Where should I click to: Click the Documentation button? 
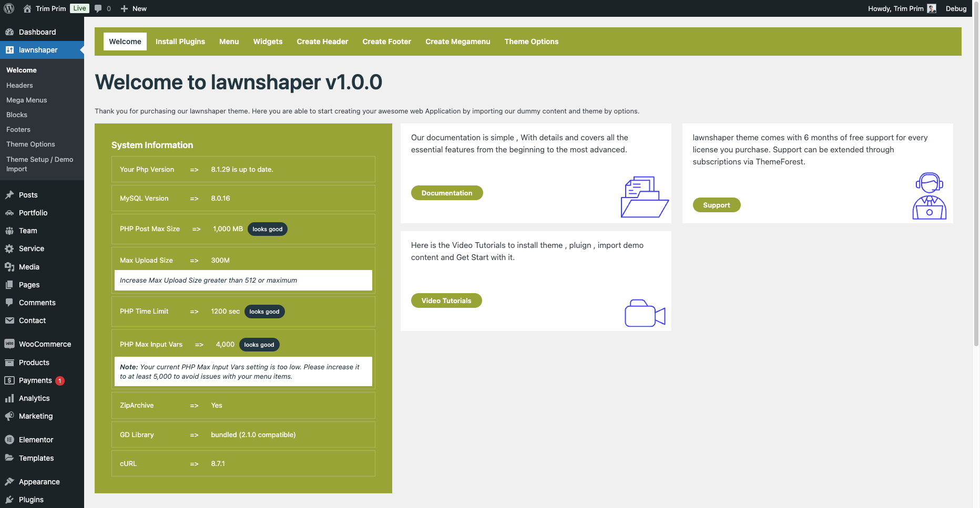pyautogui.click(x=446, y=193)
